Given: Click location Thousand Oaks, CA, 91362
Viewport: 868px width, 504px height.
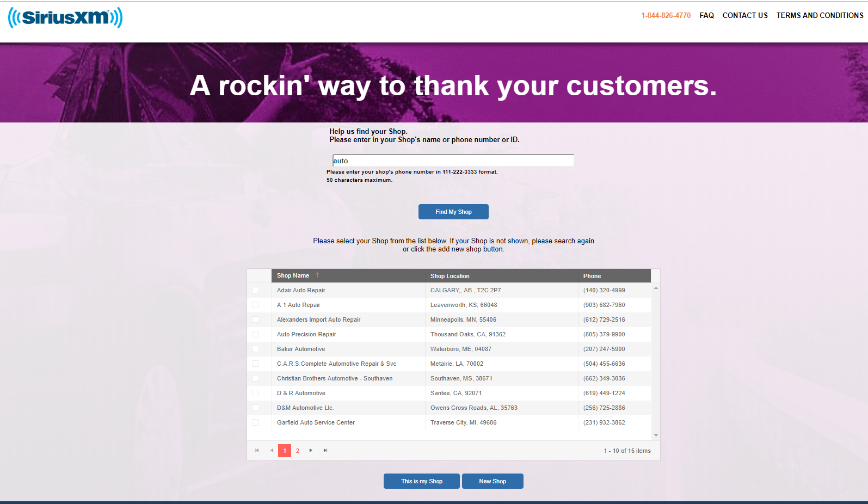Looking at the screenshot, I should [468, 334].
